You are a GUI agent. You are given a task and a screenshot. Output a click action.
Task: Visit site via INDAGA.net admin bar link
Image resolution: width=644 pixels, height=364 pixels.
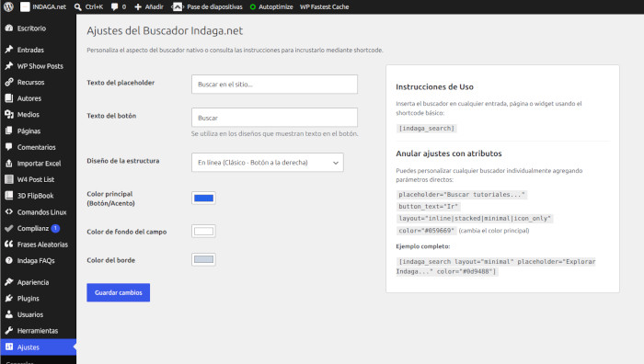point(43,7)
